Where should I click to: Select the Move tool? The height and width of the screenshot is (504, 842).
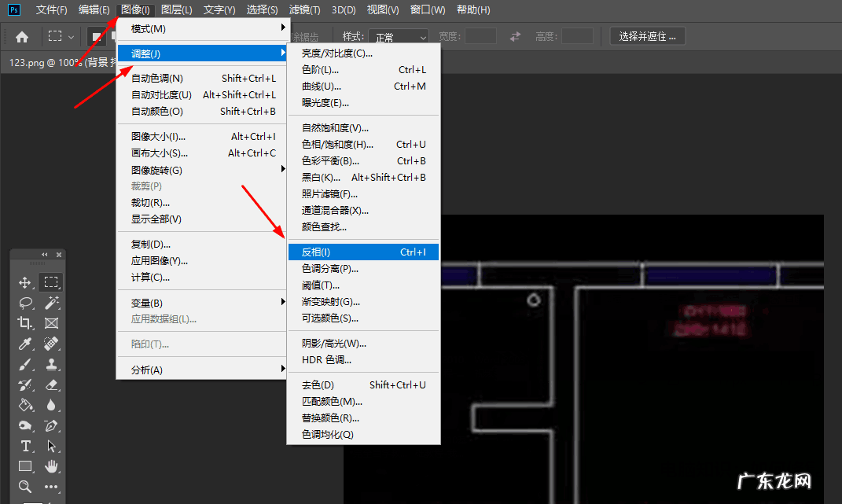pyautogui.click(x=25, y=282)
